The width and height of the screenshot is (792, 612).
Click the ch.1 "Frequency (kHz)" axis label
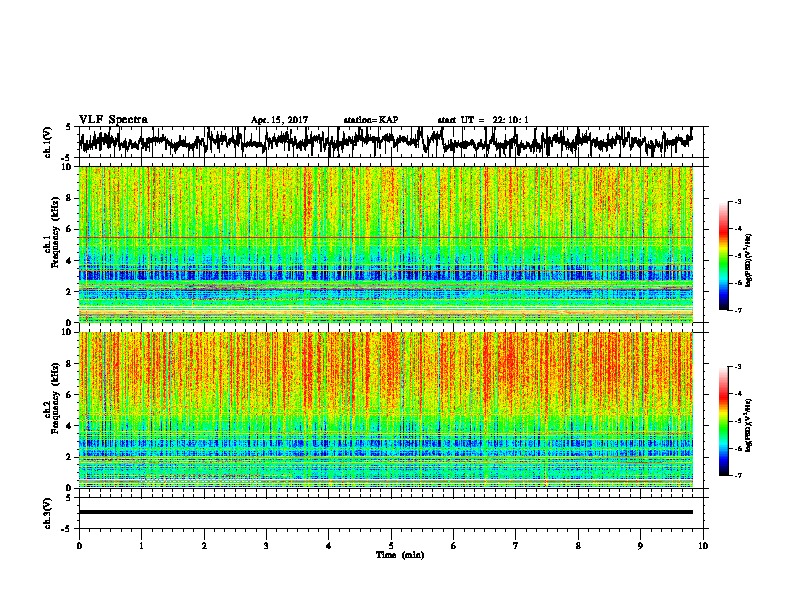(55, 233)
